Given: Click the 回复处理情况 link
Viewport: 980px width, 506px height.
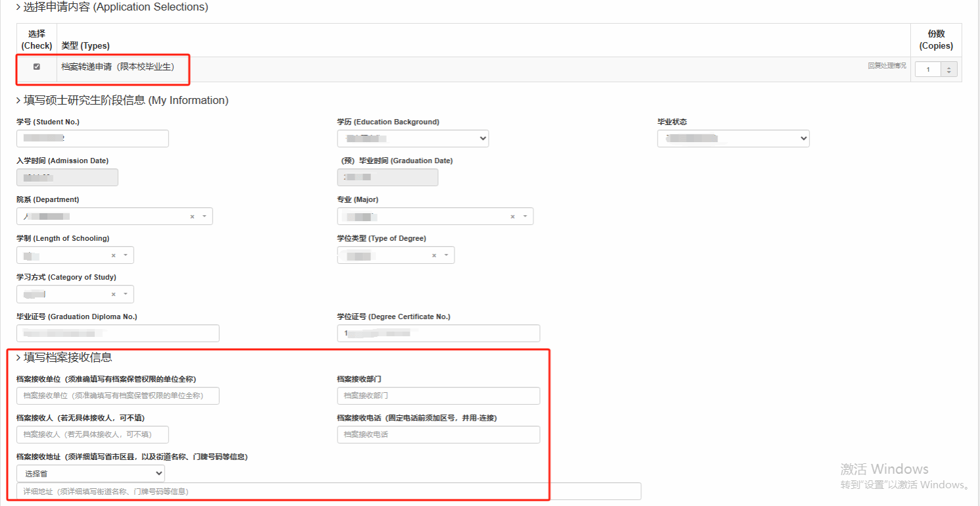Looking at the screenshot, I should point(887,66).
